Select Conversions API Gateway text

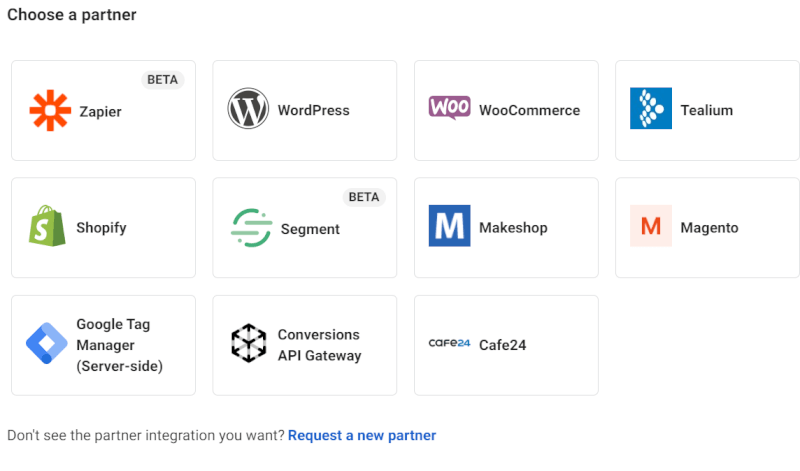319,345
